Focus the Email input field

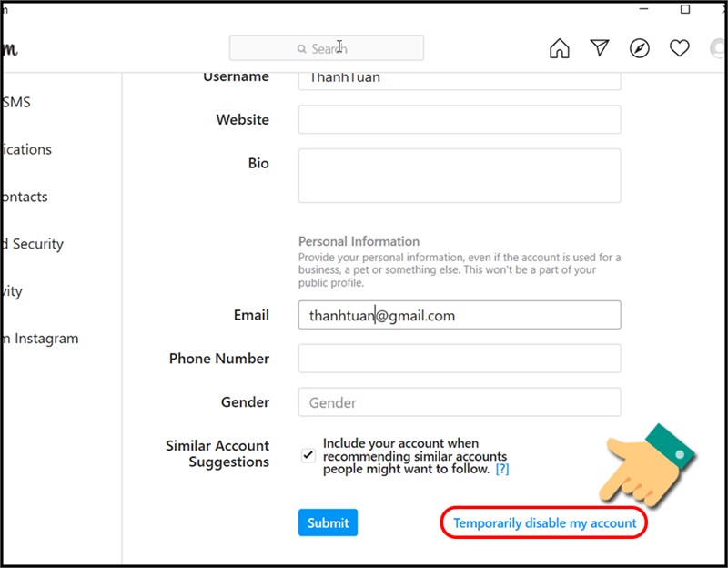pos(460,315)
